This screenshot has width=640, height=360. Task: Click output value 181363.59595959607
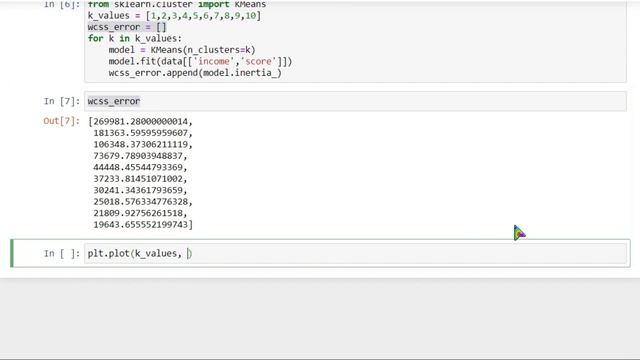141,133
